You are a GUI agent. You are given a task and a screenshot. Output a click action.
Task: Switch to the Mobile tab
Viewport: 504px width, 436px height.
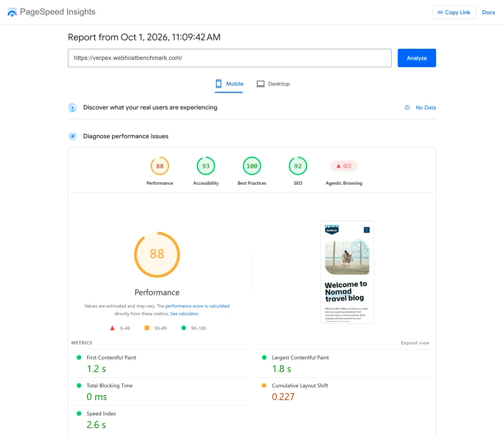click(229, 84)
